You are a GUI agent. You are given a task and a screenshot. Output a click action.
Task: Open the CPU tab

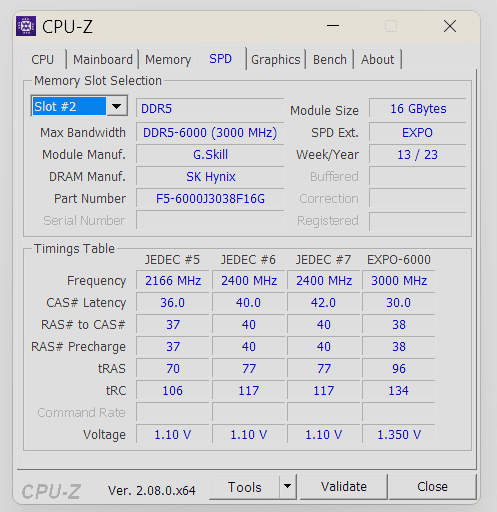[43, 60]
